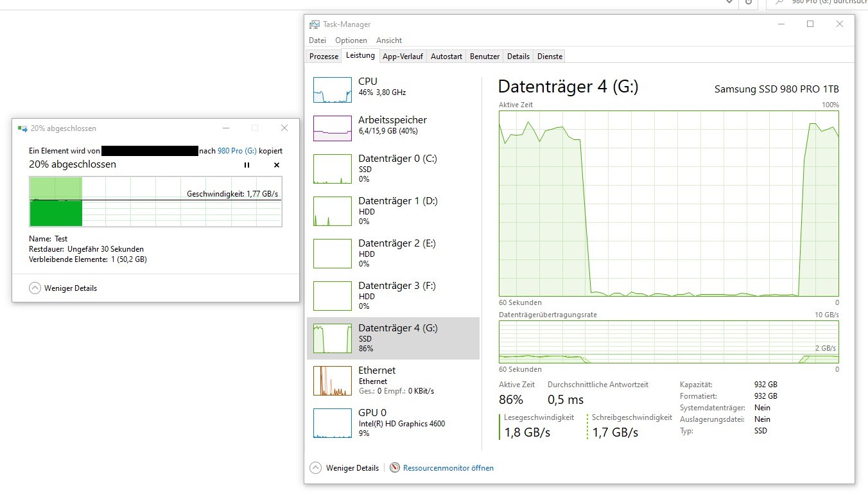868x497 pixels.
Task: Click the Datenträgerübertragungsrate graph
Action: click(669, 342)
